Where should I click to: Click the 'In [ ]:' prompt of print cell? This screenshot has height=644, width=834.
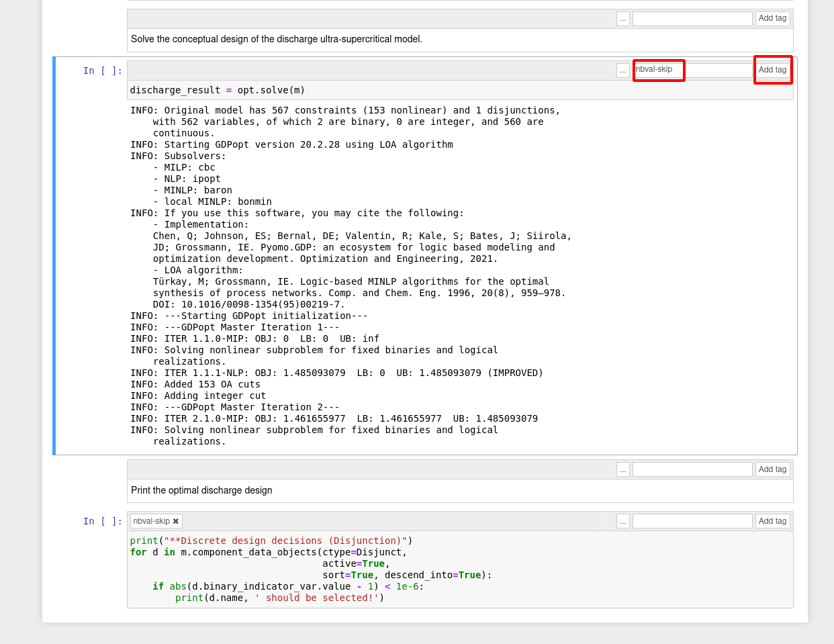click(x=103, y=521)
